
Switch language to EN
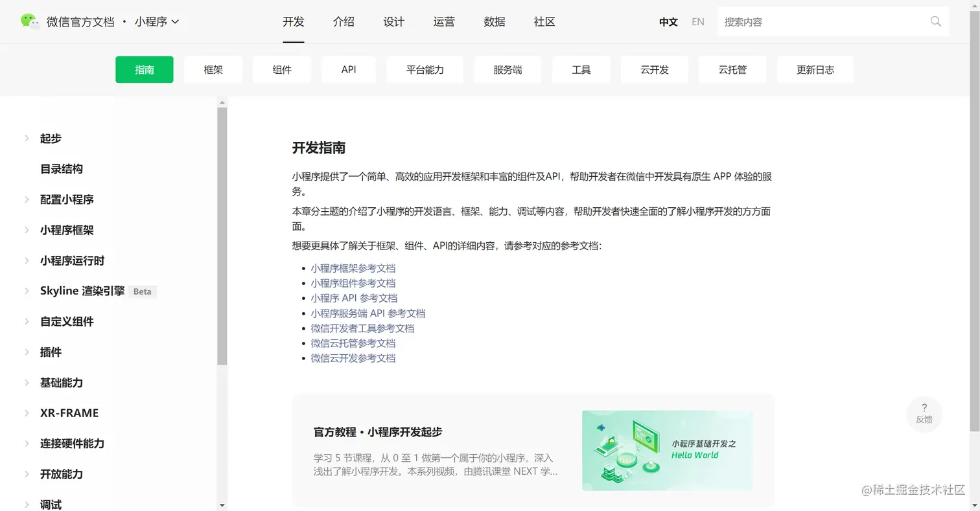point(697,21)
